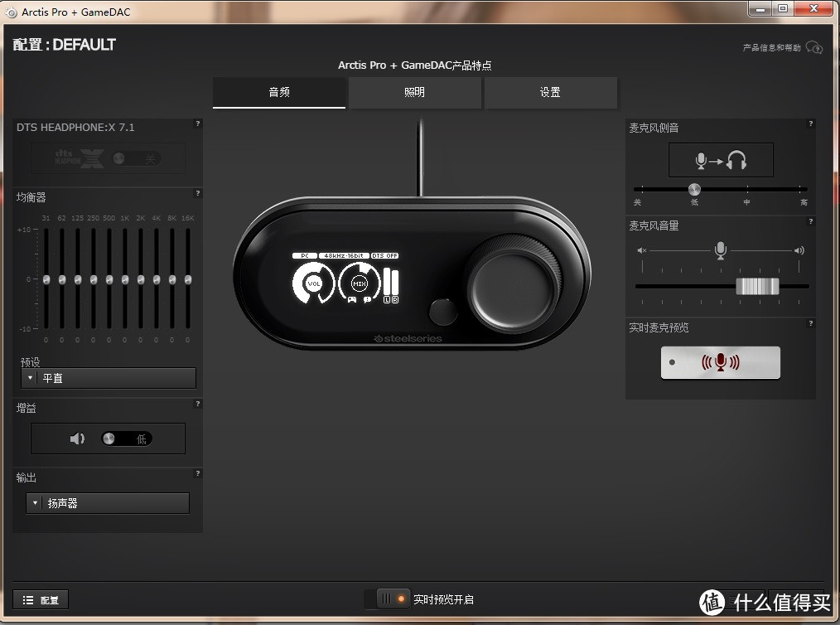The height and width of the screenshot is (625, 840).
Task: Open 产品信息和帮助 product info link
Action: pyautogui.click(x=771, y=48)
